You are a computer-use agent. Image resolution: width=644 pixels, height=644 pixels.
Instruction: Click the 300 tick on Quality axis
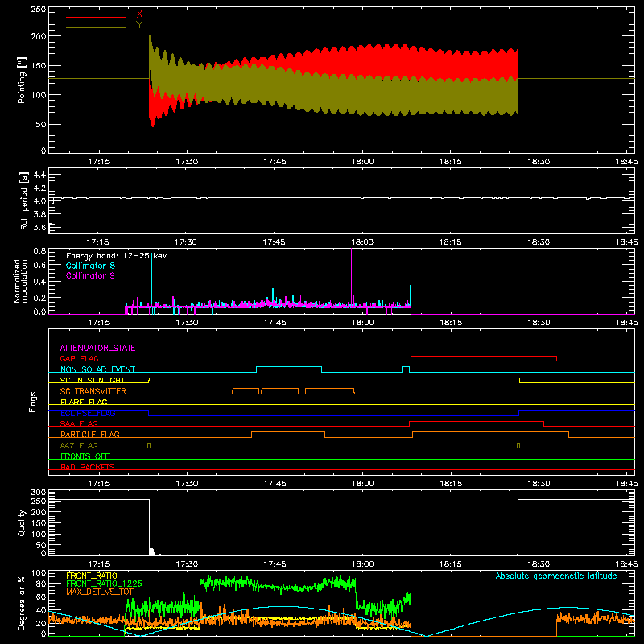pos(39,493)
